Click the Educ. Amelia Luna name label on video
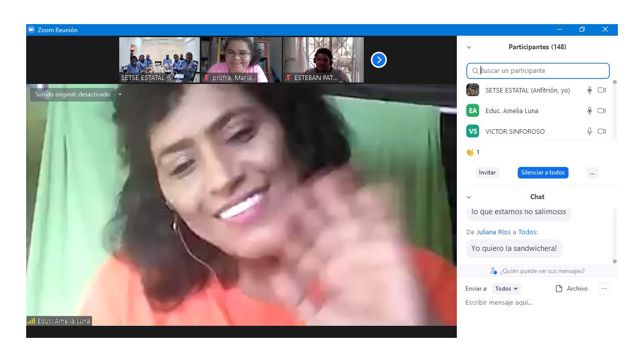The height and width of the screenshot is (362, 644). (64, 321)
